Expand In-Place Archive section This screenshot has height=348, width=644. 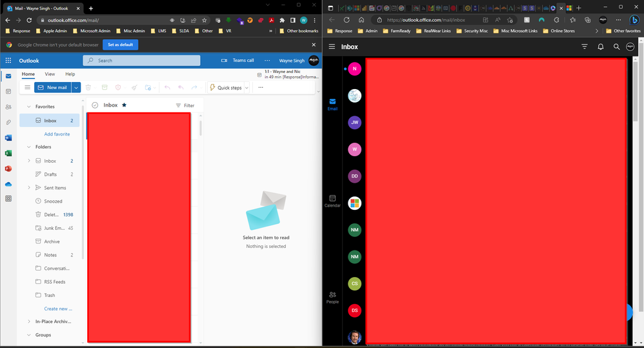tap(29, 322)
